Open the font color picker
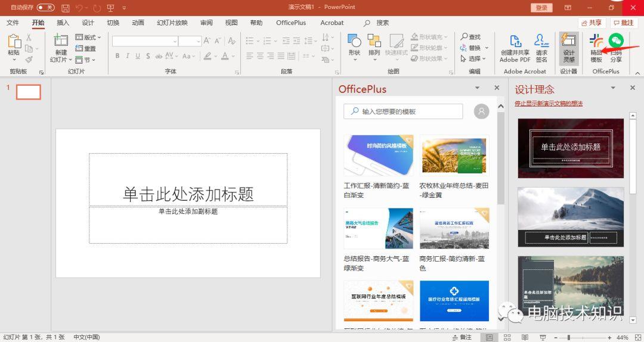 pos(233,56)
